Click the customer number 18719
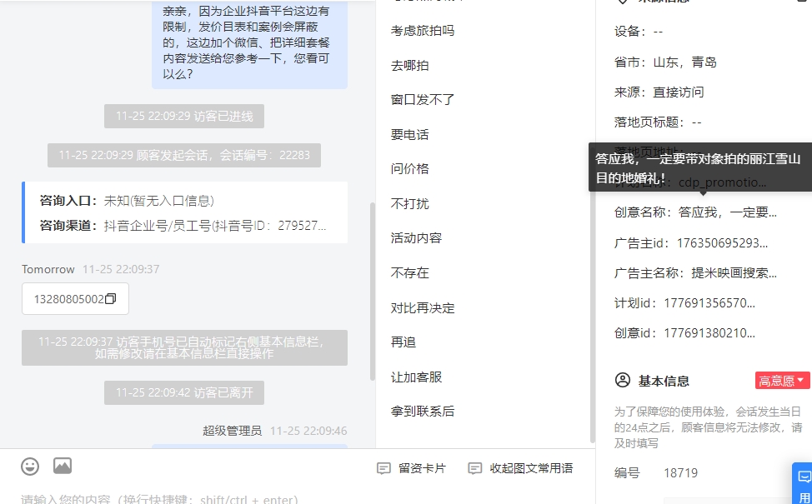Screen dimensions: 812x504 point(680,473)
